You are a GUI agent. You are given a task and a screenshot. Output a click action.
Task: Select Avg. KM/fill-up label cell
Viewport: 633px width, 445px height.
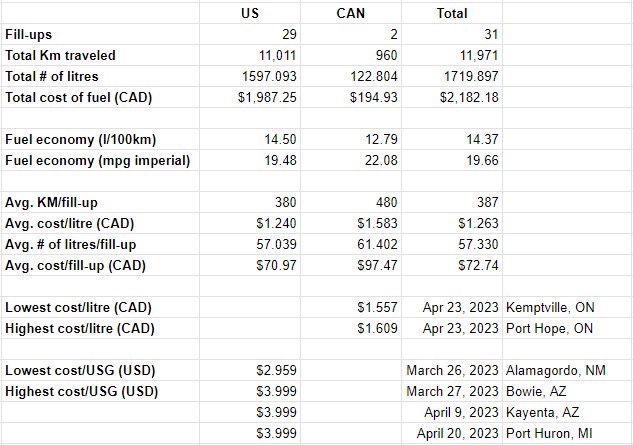click(100, 202)
